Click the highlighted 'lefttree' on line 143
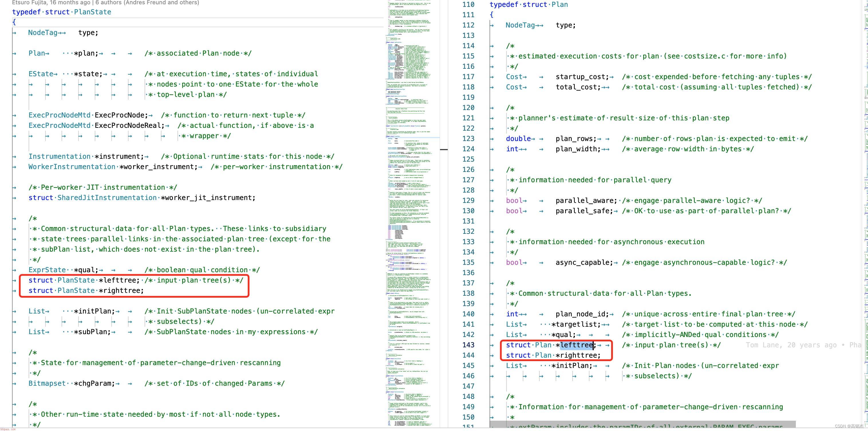 [x=576, y=345]
